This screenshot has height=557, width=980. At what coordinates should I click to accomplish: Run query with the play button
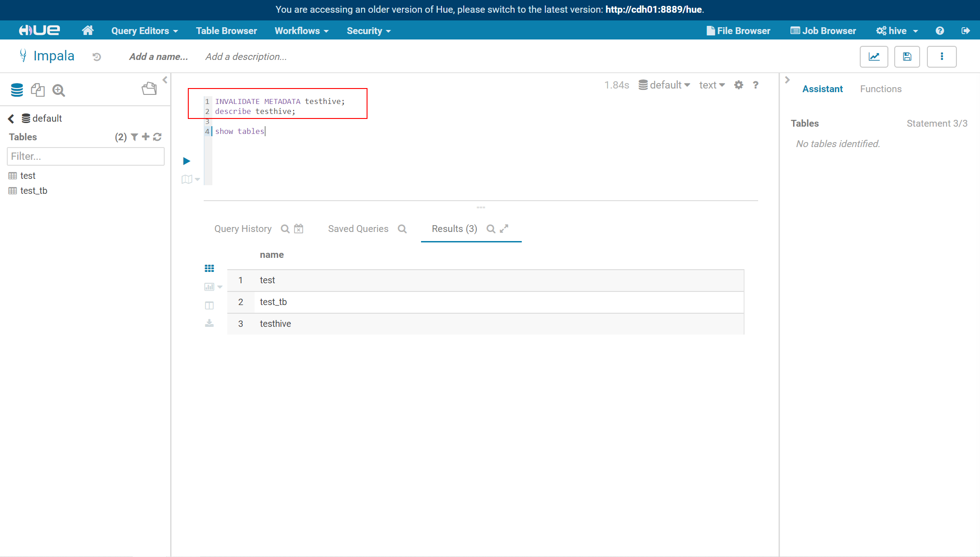coord(186,161)
